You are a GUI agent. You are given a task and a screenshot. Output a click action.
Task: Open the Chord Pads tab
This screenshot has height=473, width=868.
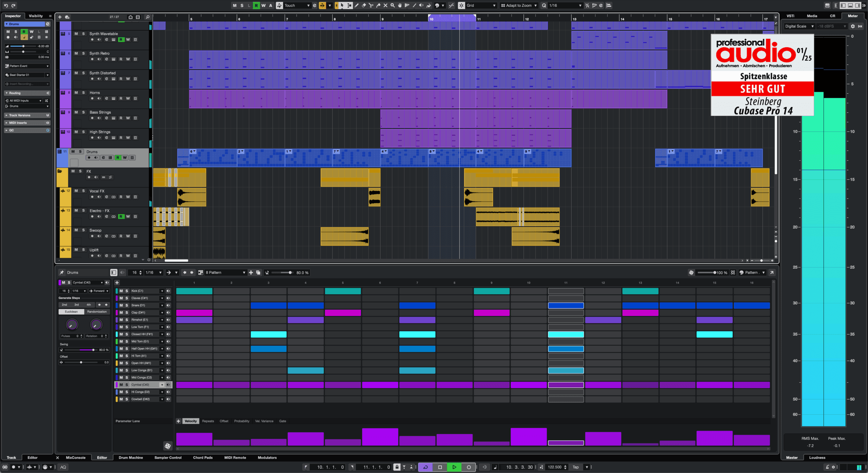[x=203, y=458]
